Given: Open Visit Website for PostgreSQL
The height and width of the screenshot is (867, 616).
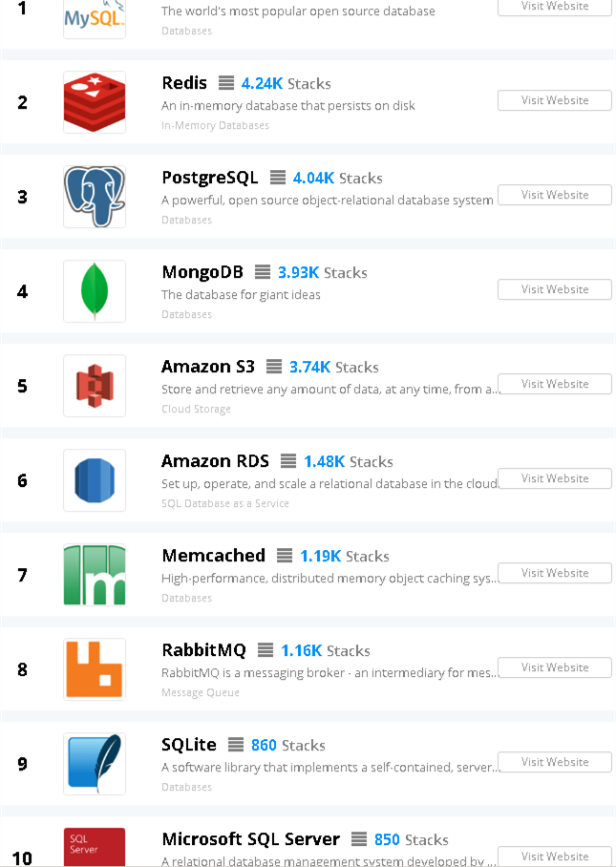Looking at the screenshot, I should point(554,194).
